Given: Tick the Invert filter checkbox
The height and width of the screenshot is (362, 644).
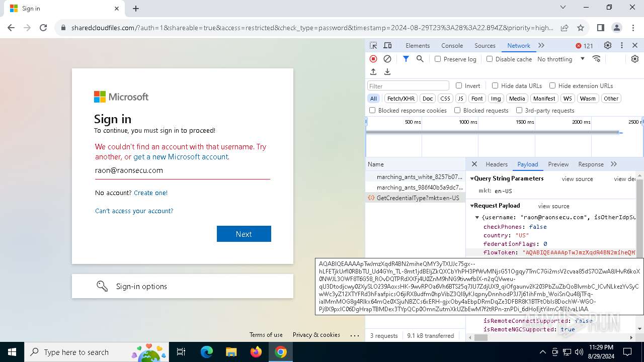Looking at the screenshot, I should 459,85.
